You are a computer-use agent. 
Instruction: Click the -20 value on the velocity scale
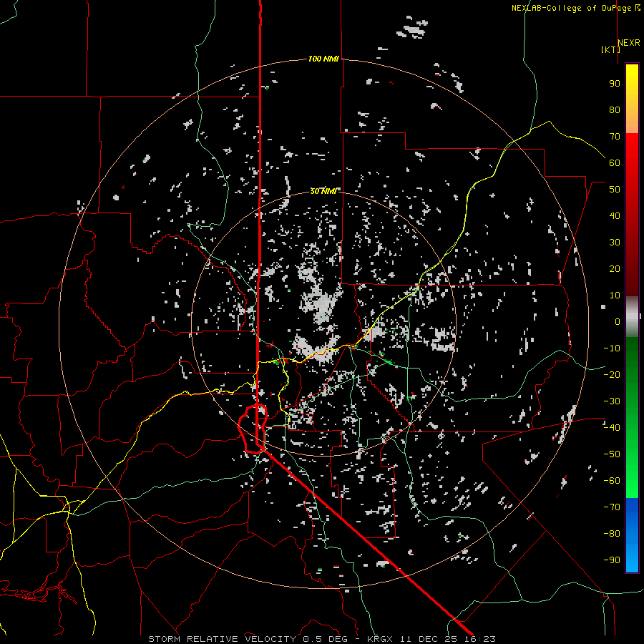pos(612,374)
